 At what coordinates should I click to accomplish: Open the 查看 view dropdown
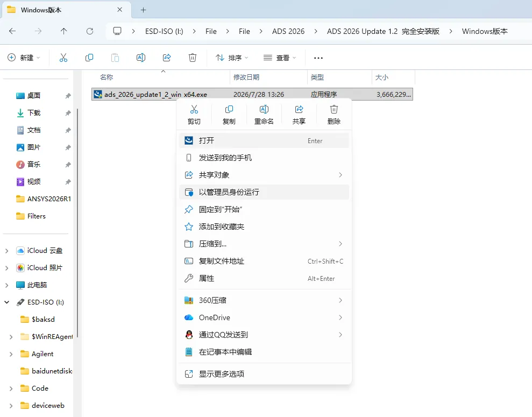280,58
